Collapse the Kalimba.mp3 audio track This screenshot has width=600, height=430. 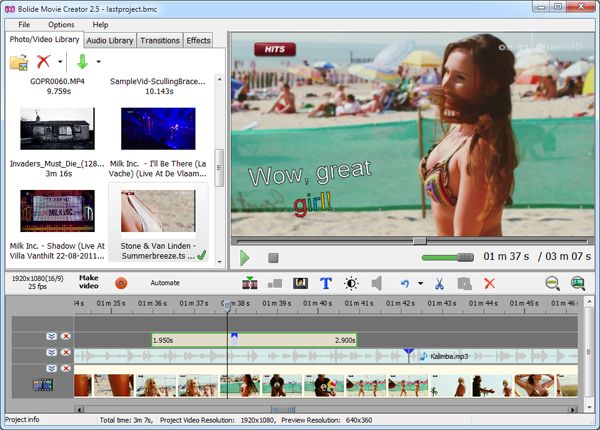click(51, 352)
